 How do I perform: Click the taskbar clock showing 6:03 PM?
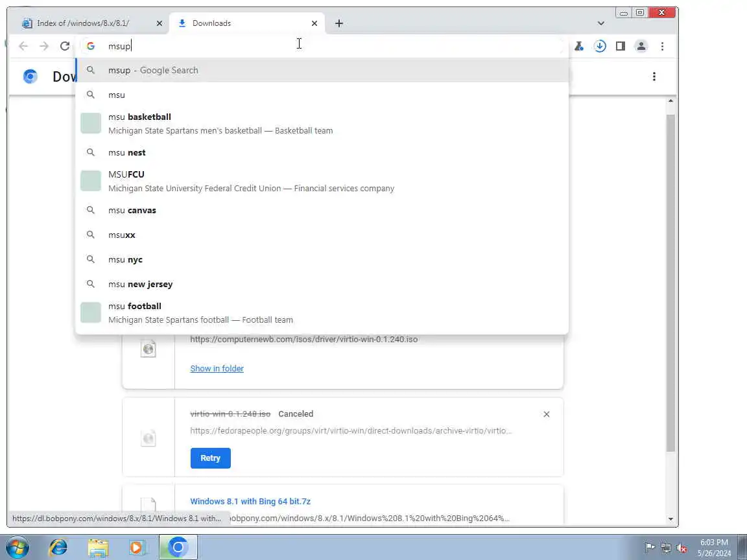pos(714,548)
